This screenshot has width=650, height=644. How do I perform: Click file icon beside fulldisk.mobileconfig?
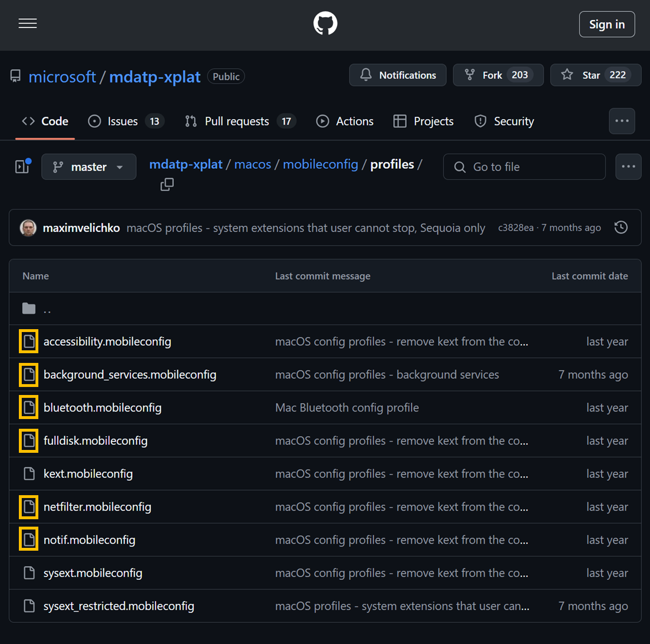[x=29, y=441]
